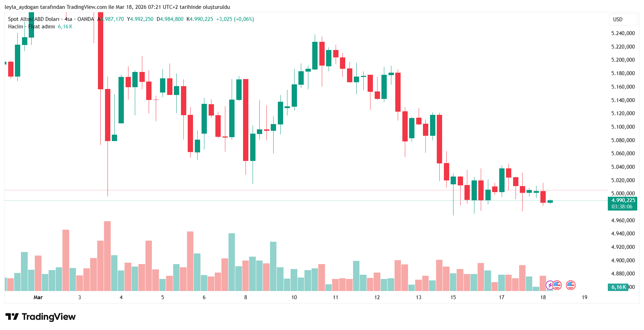This screenshot has width=644, height=330.
Task: Click the purple lightning event icon
Action: pos(550,285)
